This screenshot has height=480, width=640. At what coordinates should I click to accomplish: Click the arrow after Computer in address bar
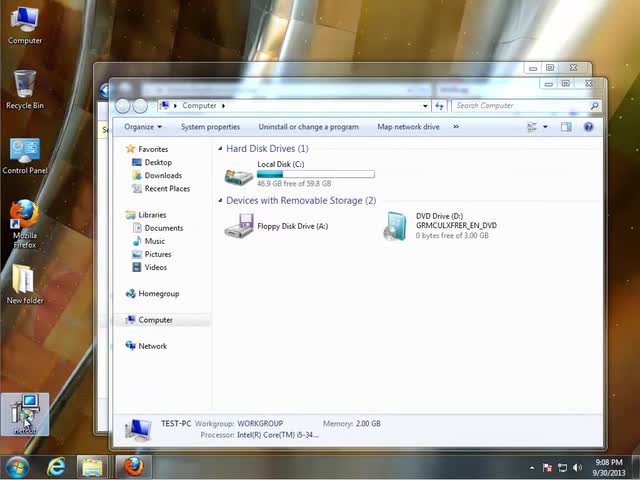pos(223,106)
